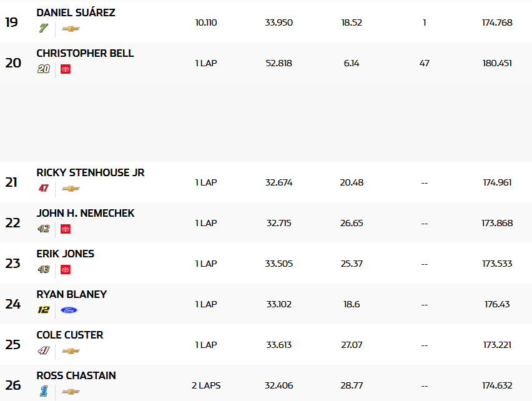Click Daniel Suárez's number 7 car badge
532x401 pixels.
(x=43, y=29)
